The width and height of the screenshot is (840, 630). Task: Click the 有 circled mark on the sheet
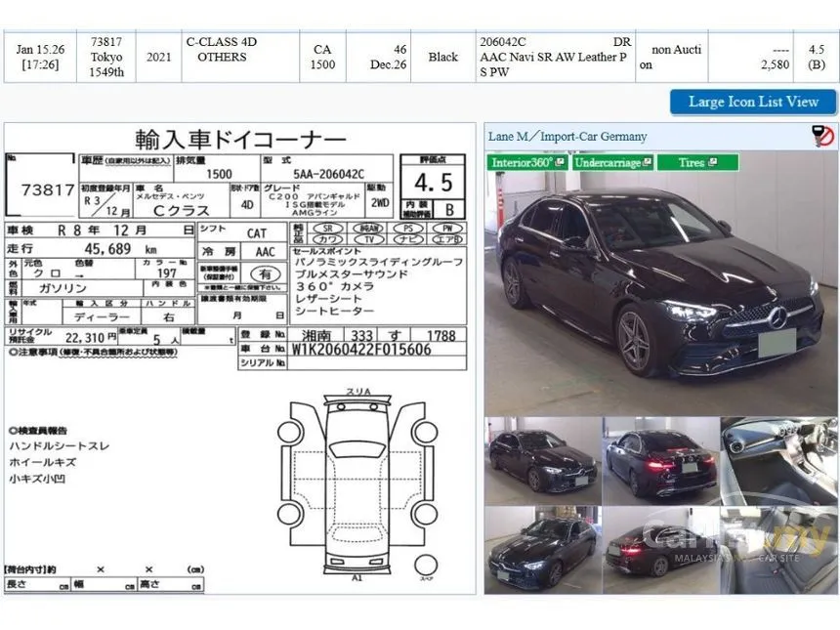(x=266, y=274)
